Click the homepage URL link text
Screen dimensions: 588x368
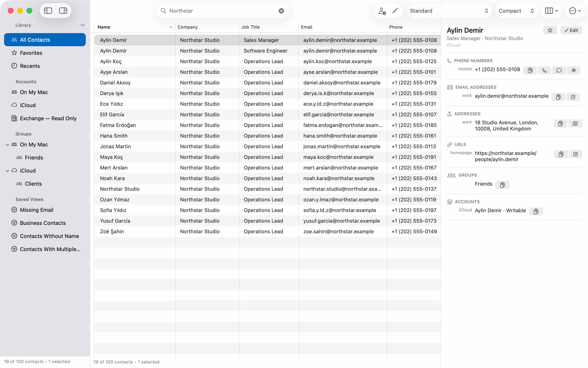[505, 156]
